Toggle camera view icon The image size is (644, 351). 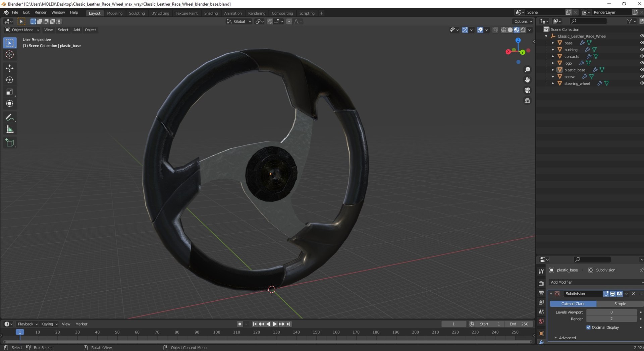527,90
